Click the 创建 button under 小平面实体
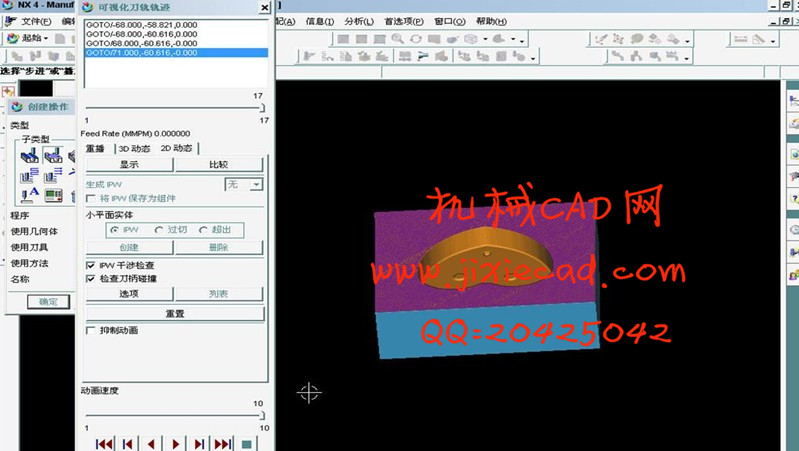 (129, 247)
